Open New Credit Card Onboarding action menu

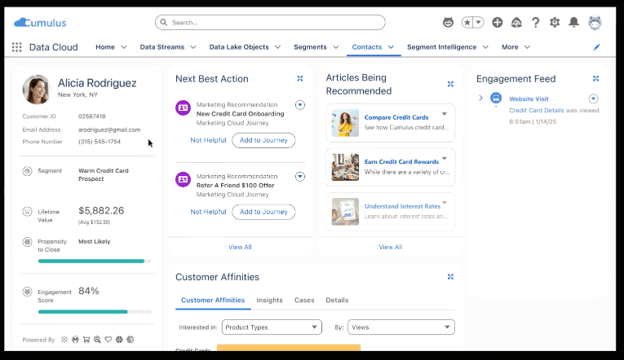point(300,105)
